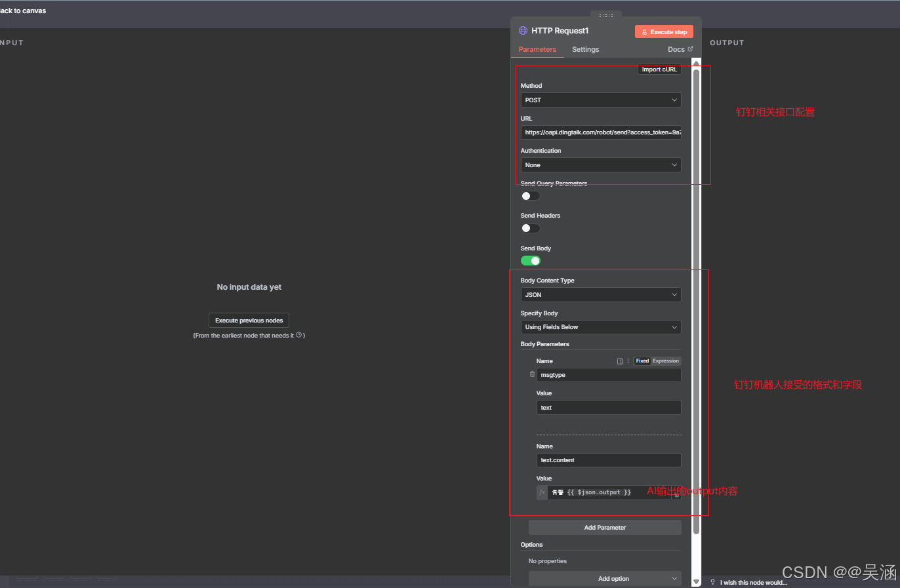Click the globe icon beside HTTP Request1
This screenshot has height=588, width=900.
(523, 31)
